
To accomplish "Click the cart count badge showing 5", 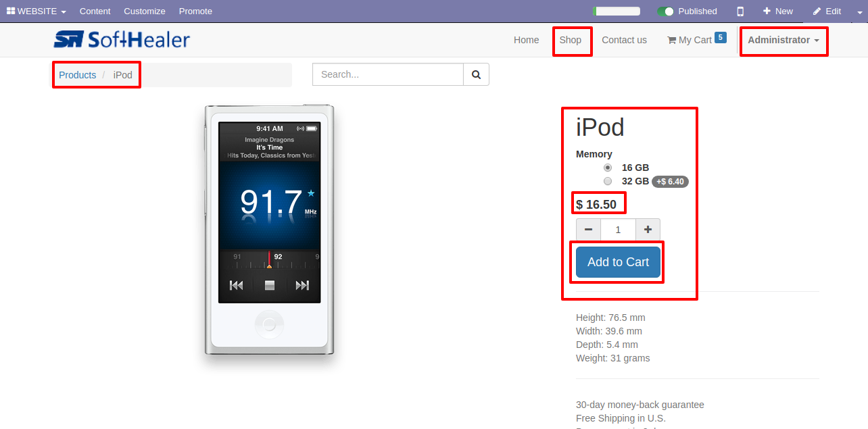I will point(721,37).
